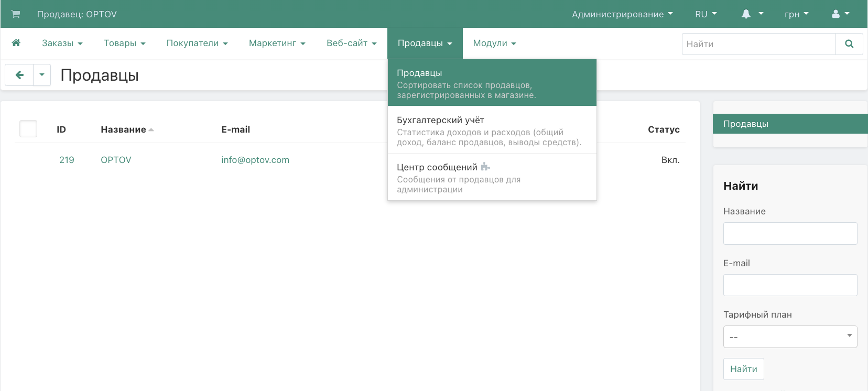Click the sort arrow next to Название
Viewport: 868px width, 391px height.
[151, 129]
